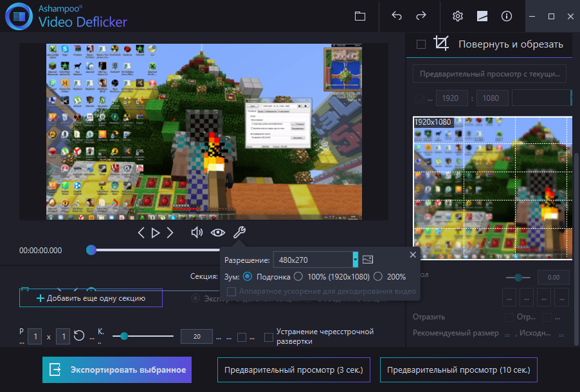
Task: Click the crop and rotate icon
Action: pos(441,43)
